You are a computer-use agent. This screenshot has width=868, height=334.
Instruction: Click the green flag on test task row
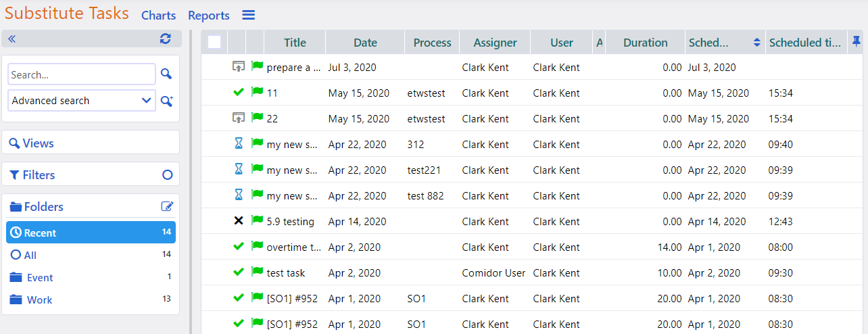click(257, 272)
